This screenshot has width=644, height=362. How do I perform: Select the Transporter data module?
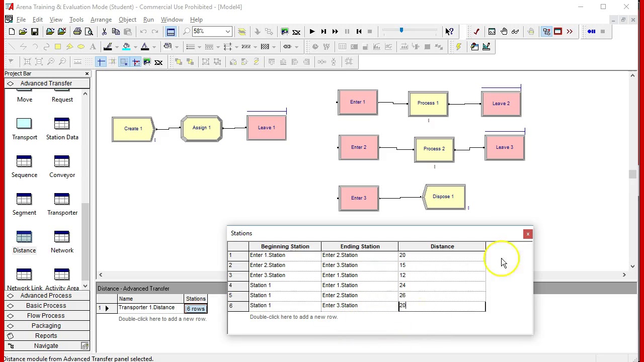[x=62, y=204]
